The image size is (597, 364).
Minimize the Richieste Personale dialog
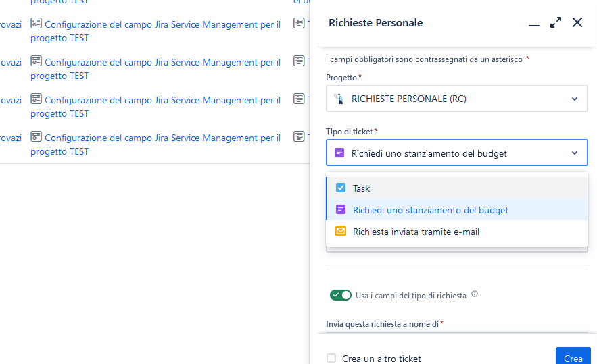534,23
